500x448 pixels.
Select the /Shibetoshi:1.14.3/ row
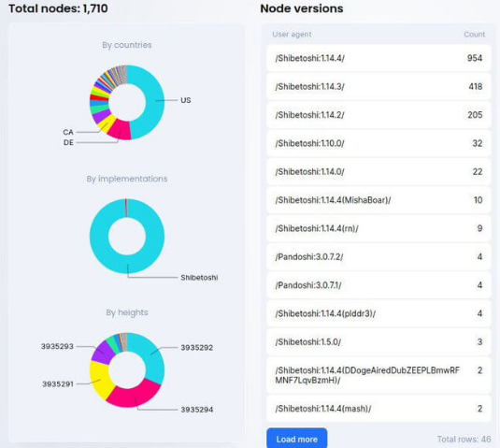point(379,86)
